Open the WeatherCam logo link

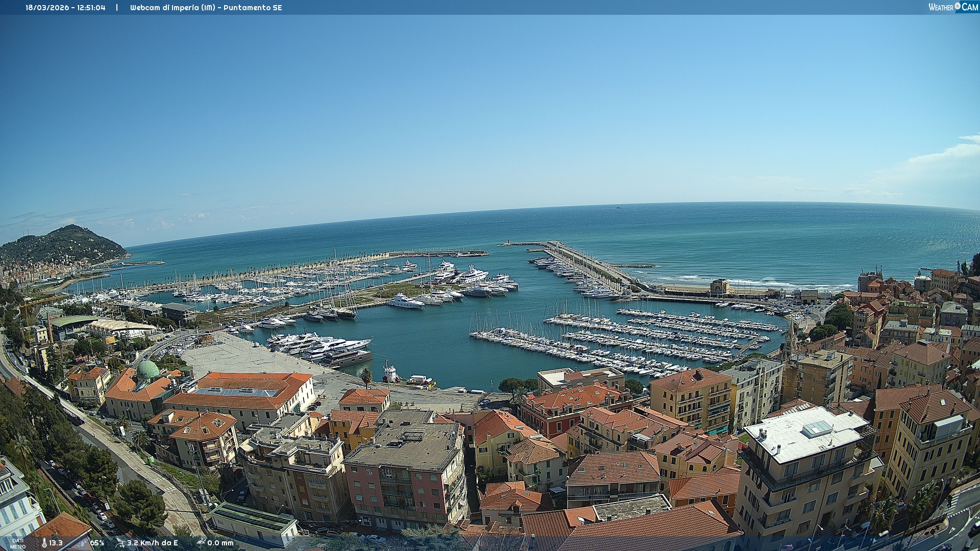click(952, 7)
